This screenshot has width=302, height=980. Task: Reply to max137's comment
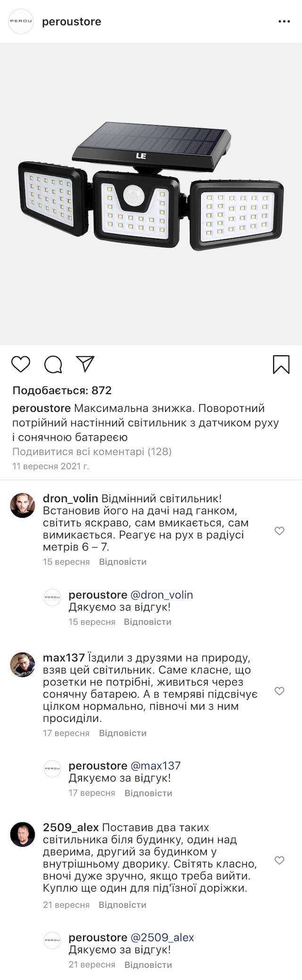coord(123,733)
